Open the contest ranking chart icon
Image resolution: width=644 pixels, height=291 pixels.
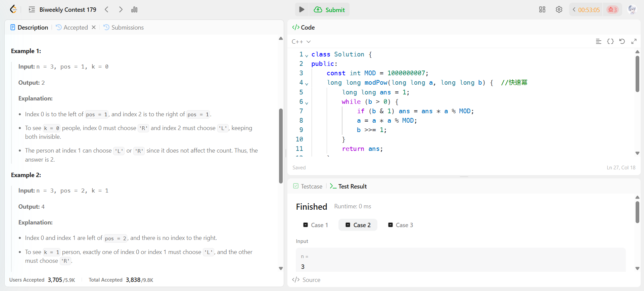134,9
